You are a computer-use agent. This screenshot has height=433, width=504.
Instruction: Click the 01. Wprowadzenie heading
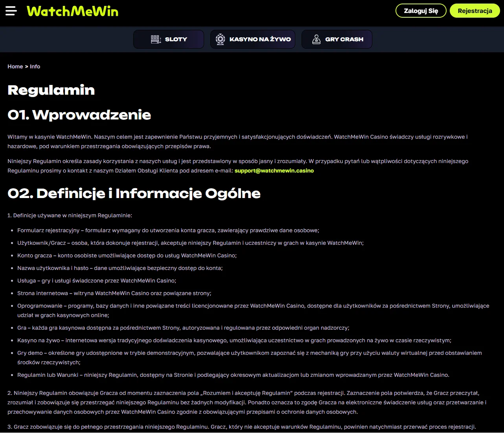tap(79, 115)
